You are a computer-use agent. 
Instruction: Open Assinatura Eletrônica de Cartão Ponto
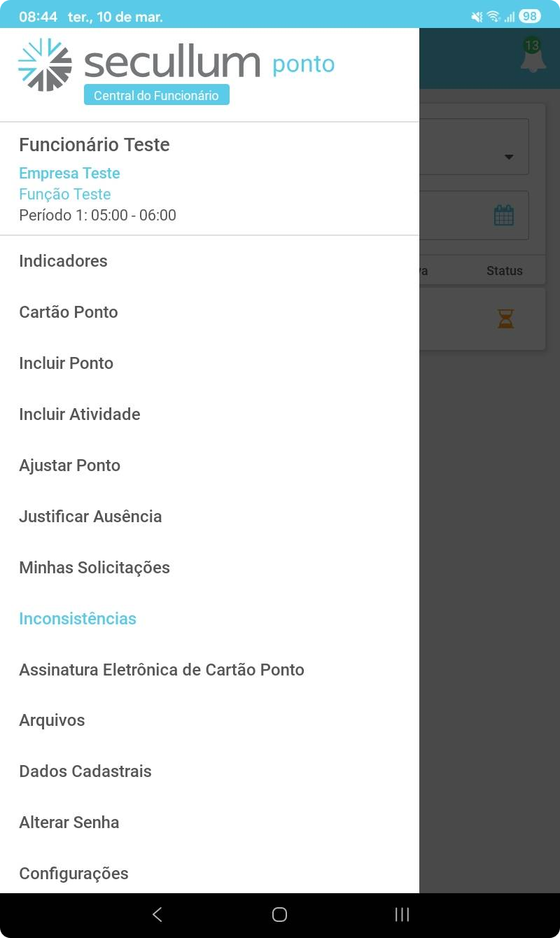(162, 670)
